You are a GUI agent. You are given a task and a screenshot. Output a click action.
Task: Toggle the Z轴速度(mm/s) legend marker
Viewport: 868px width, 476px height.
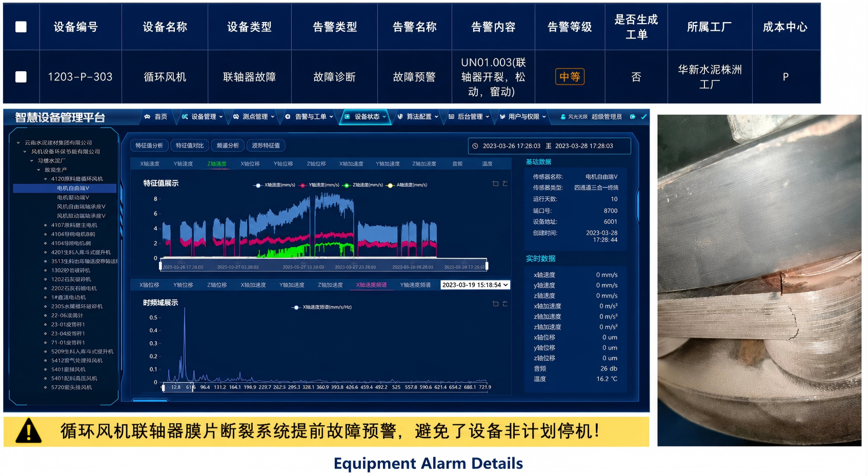pos(346,185)
